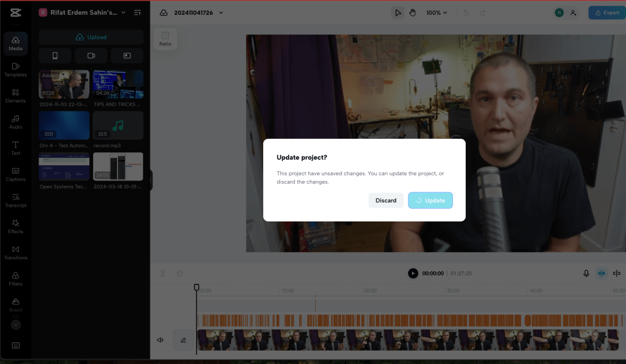Toggle the timeline snapping icon
The image size is (626, 364).
tap(602, 273)
